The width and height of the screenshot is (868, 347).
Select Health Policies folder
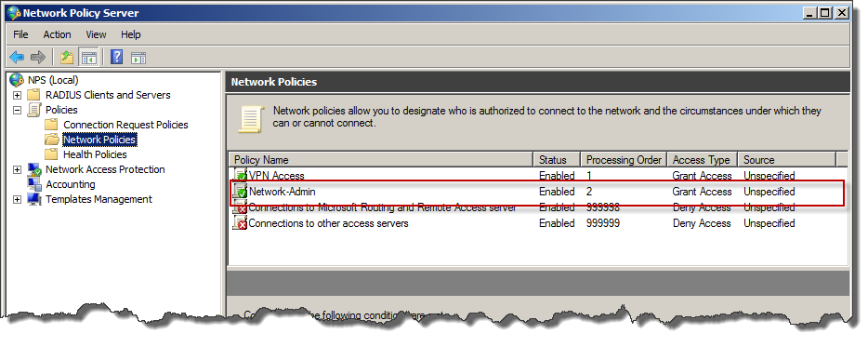pos(95,154)
